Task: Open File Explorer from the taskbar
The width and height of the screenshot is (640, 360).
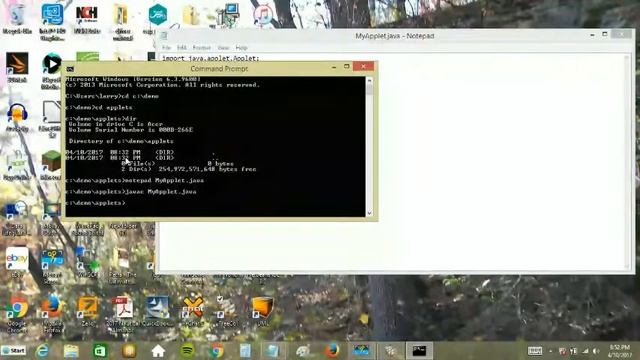Action: point(71,351)
